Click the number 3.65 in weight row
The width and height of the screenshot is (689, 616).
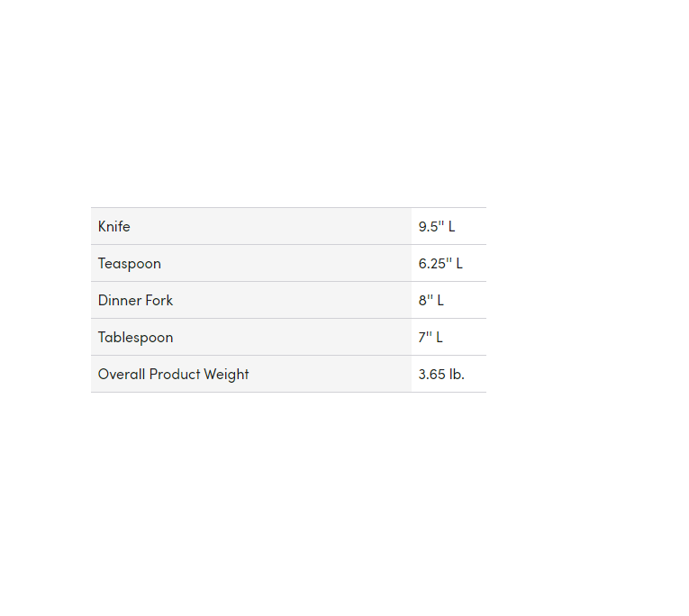coord(432,375)
